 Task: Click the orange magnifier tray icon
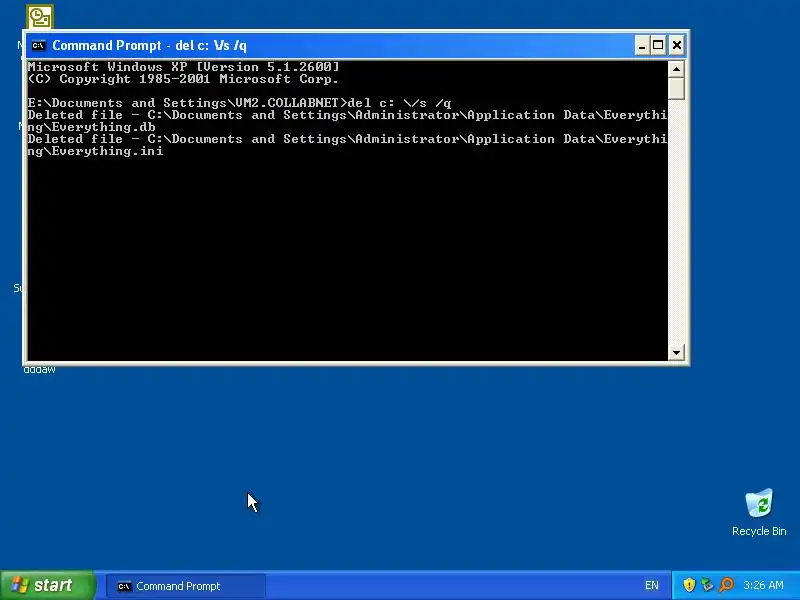pyautogui.click(x=726, y=585)
